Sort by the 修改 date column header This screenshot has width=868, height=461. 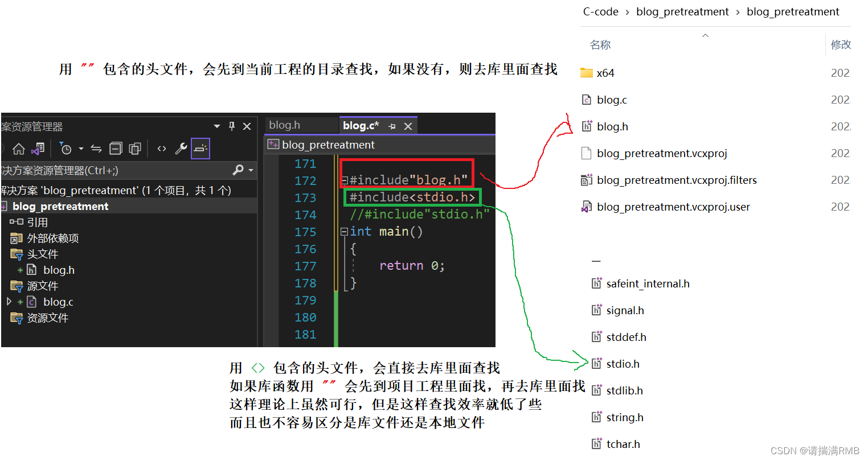pos(841,44)
